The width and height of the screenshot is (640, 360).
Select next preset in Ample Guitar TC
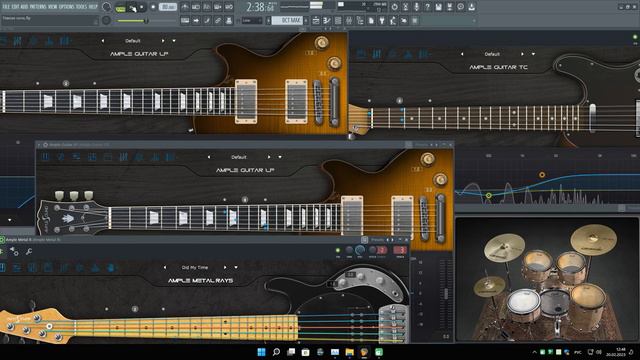(522, 54)
